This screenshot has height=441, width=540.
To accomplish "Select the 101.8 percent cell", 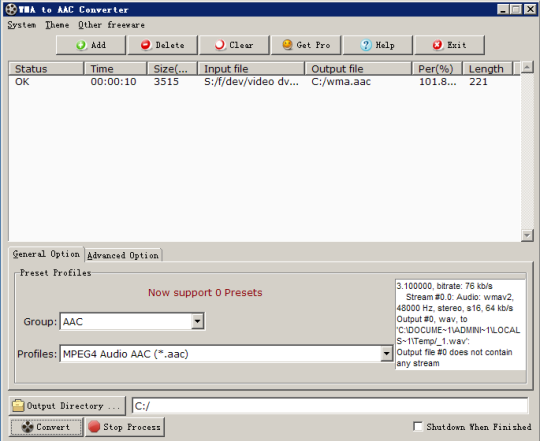I will (x=437, y=82).
